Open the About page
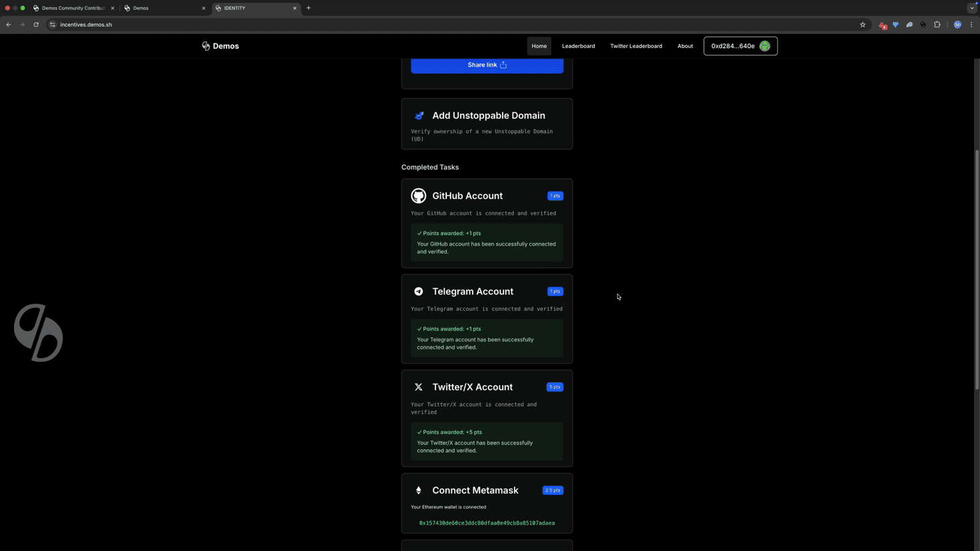 [685, 46]
